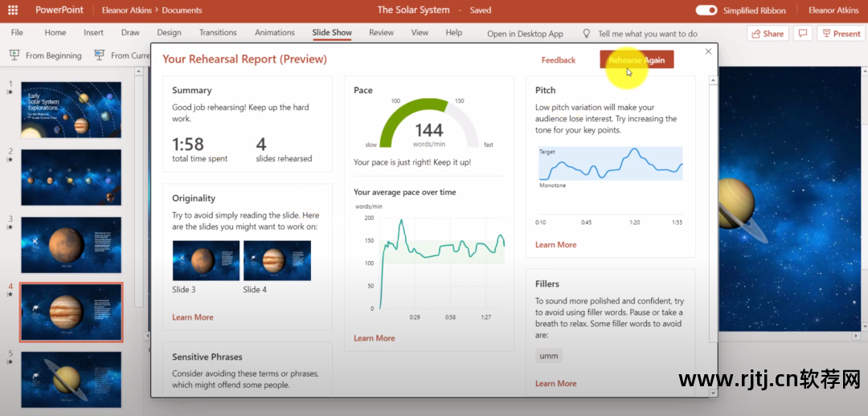Toggle the Simplified Ribbon switch
Viewport: 868px width, 416px height.
(706, 10)
